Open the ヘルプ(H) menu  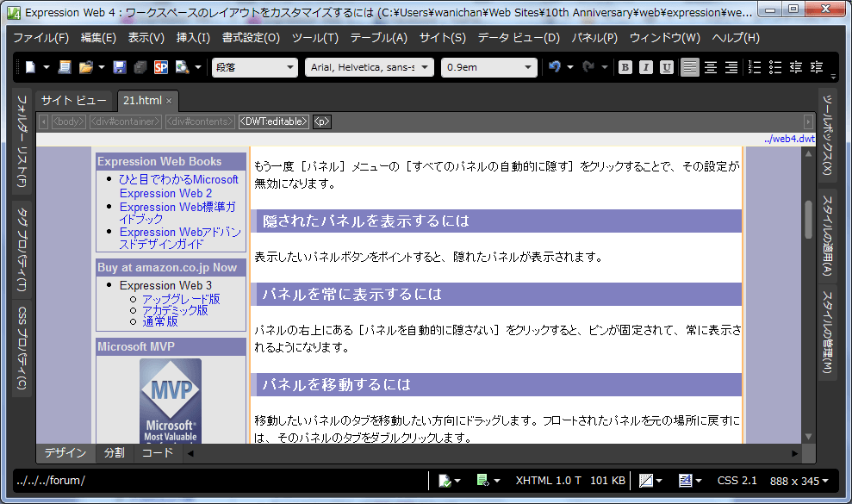(736, 38)
